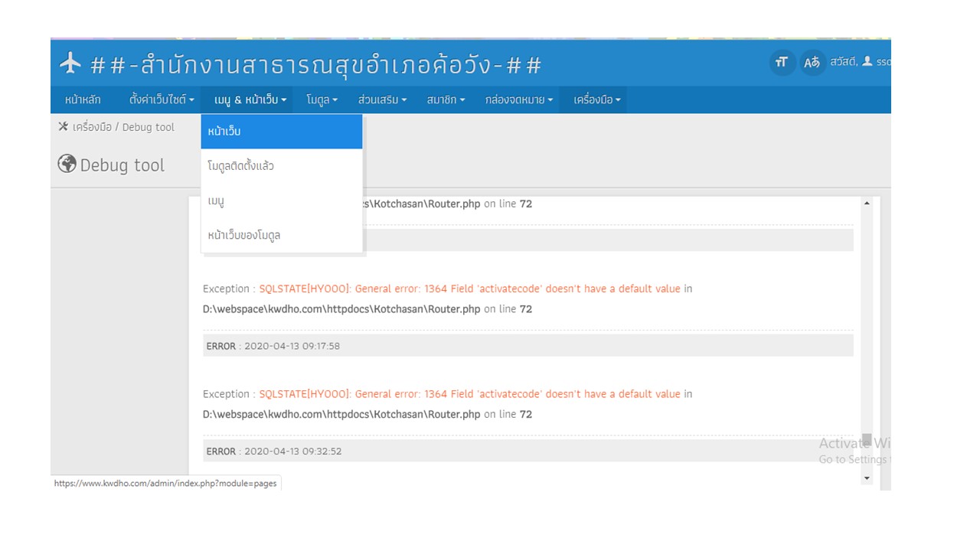
Task: Expand the ส่วนเสริม dropdown menu
Action: pos(382,99)
